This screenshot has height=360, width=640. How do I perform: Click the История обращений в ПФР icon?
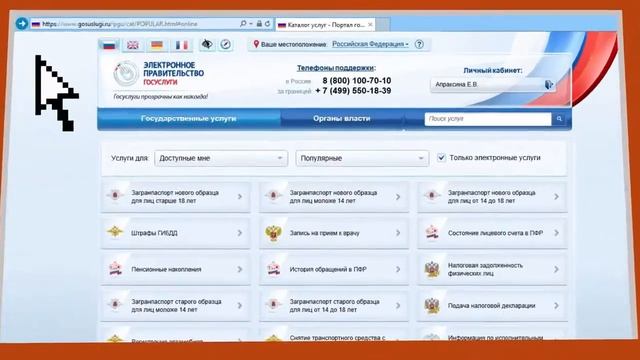tap(273, 269)
